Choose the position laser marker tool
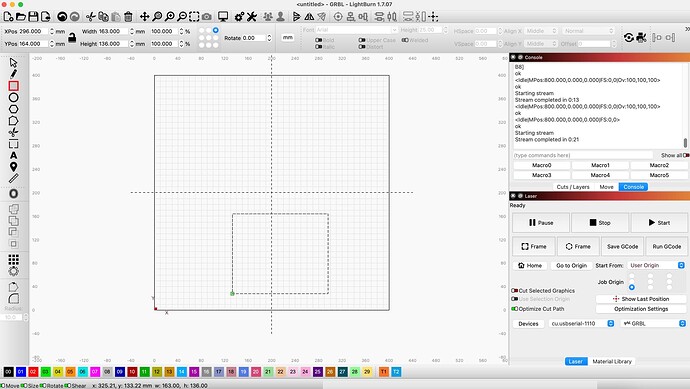 (x=13, y=167)
